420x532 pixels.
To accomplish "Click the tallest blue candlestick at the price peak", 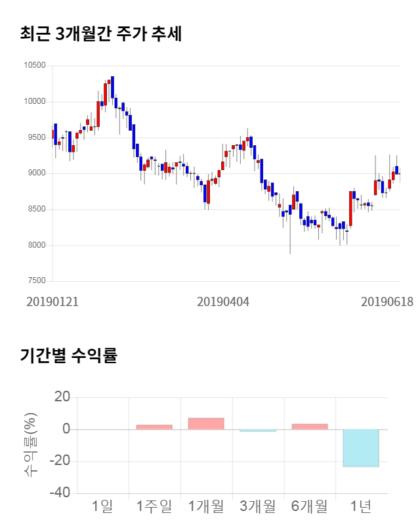I will click(113, 87).
